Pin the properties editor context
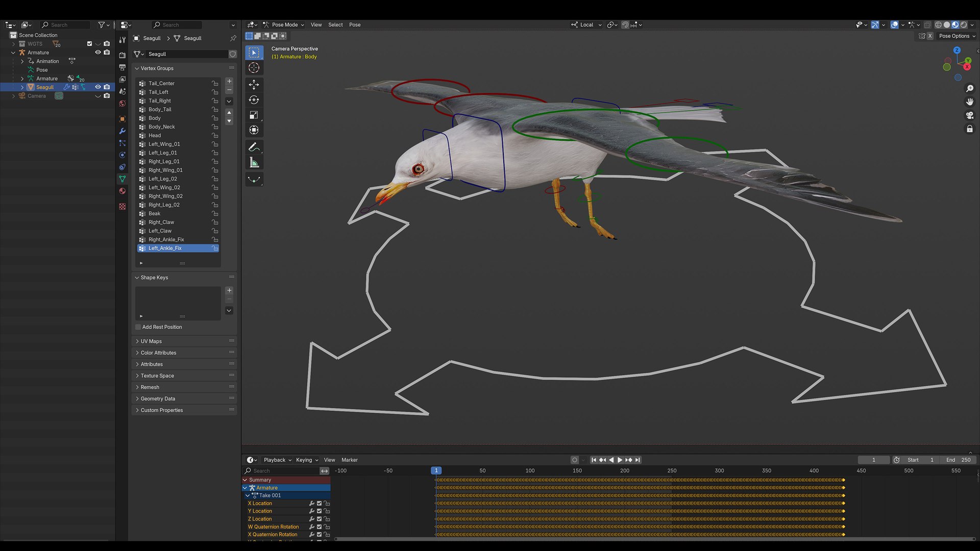The image size is (980, 551). click(x=233, y=38)
